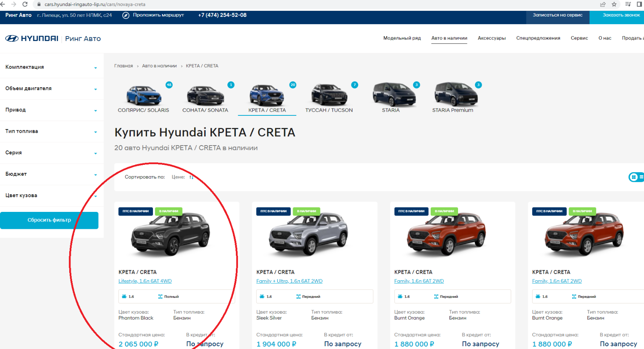
Task: Click the Hyundai logo
Action: tap(32, 39)
